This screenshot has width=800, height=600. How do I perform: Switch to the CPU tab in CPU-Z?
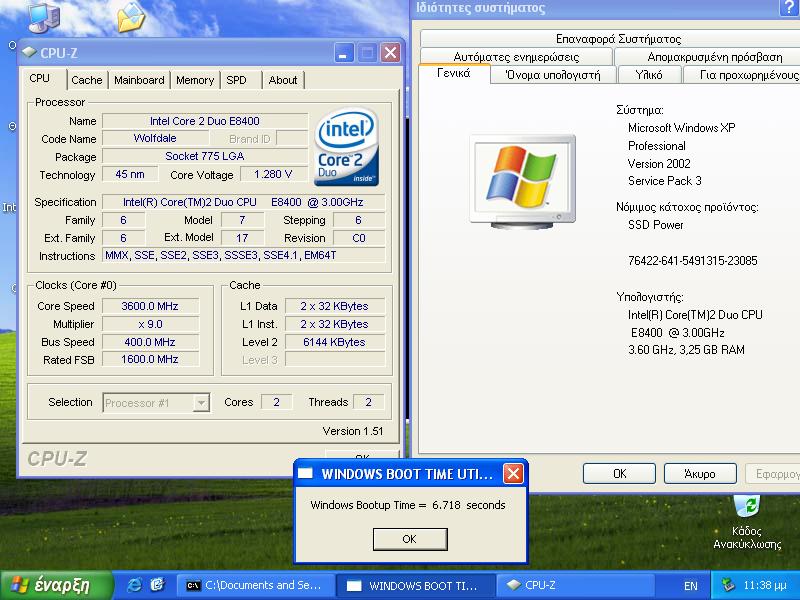click(40, 79)
